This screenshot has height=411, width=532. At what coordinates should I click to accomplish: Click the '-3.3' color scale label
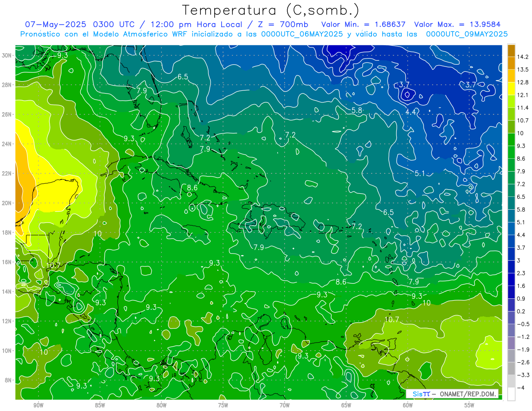coord(523,375)
